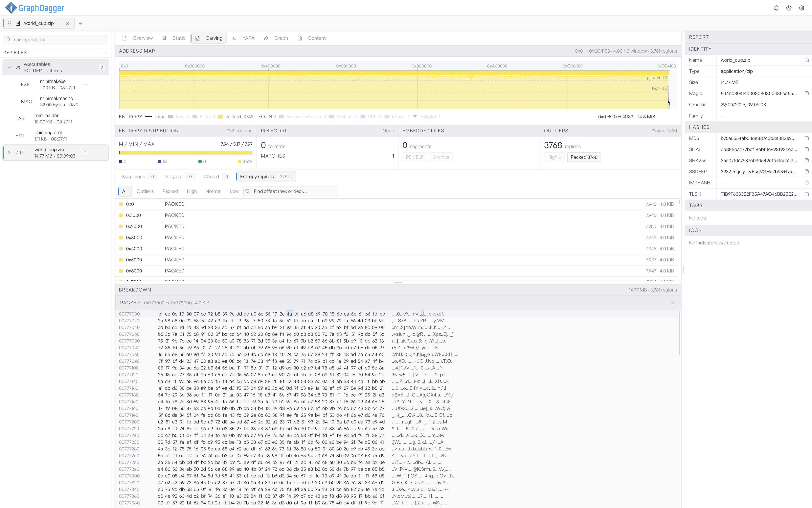Click the GraphDagger logo

(34, 8)
